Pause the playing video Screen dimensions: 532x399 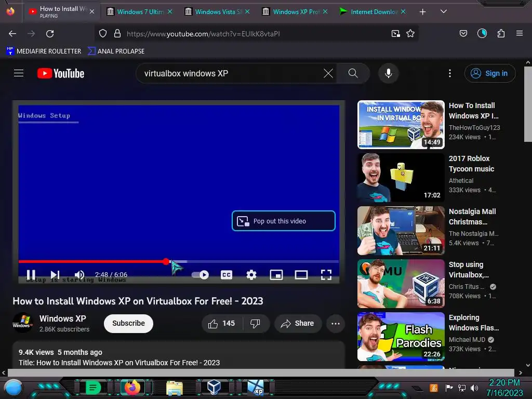(31, 274)
